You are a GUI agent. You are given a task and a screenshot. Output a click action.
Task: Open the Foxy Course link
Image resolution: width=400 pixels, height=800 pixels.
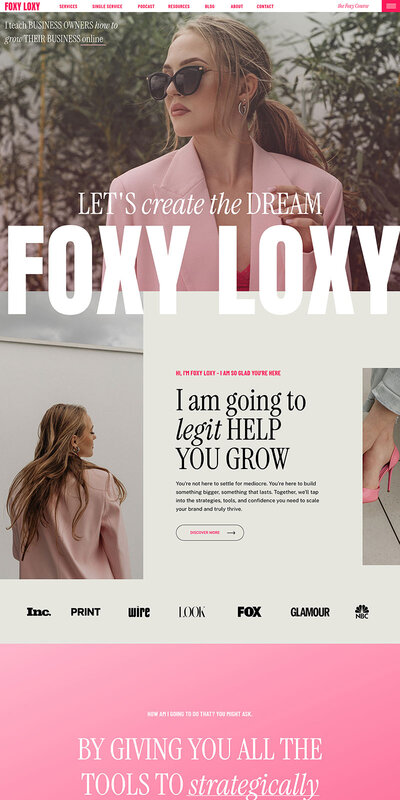coord(353,6)
